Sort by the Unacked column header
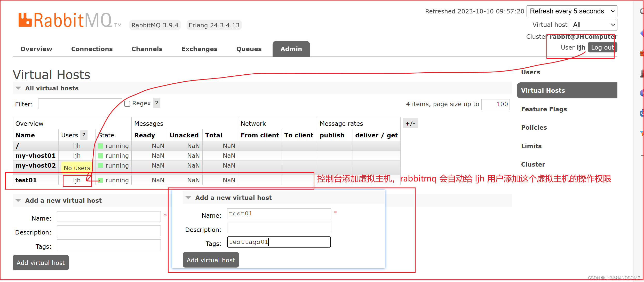Image resolution: width=644 pixels, height=282 pixels. [x=184, y=135]
